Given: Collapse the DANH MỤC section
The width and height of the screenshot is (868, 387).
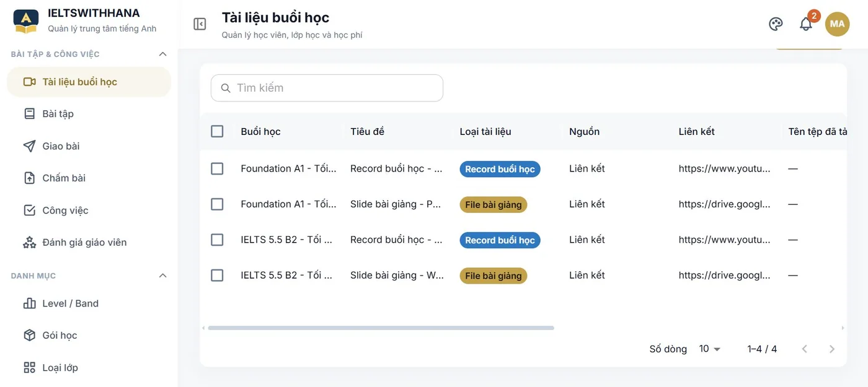Looking at the screenshot, I should (x=163, y=276).
